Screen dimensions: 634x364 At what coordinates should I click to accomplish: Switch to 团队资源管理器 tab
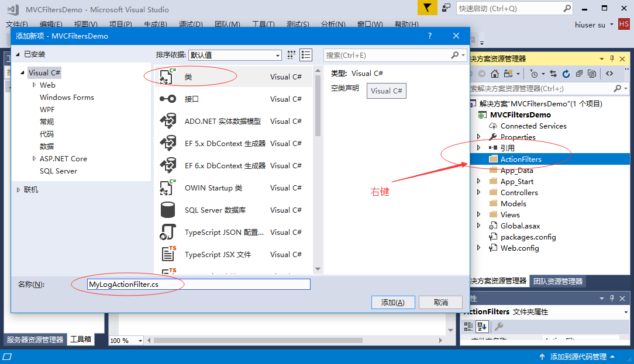pyautogui.click(x=557, y=281)
